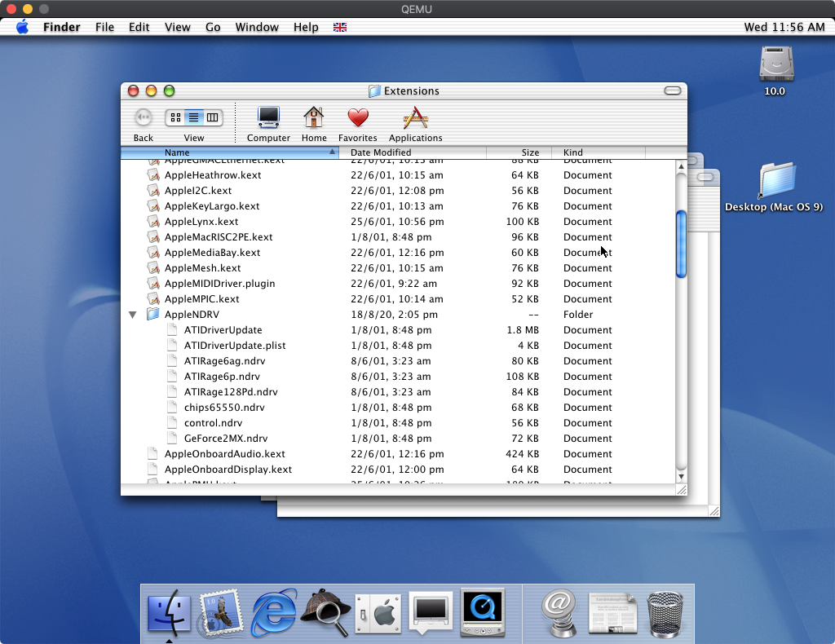
Task: Click the chips65550.ndrv file name
Action: [x=224, y=407]
